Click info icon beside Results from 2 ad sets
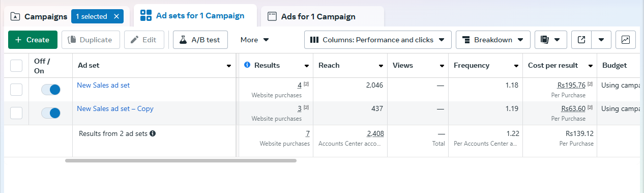The height and width of the screenshot is (193, 644). pyautogui.click(x=153, y=134)
